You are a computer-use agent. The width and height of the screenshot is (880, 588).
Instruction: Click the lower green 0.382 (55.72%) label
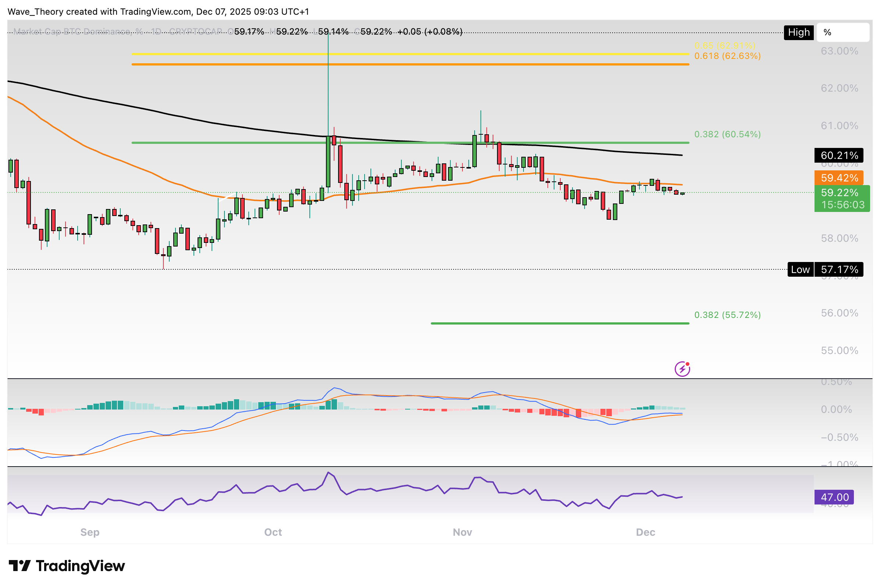coord(727,315)
